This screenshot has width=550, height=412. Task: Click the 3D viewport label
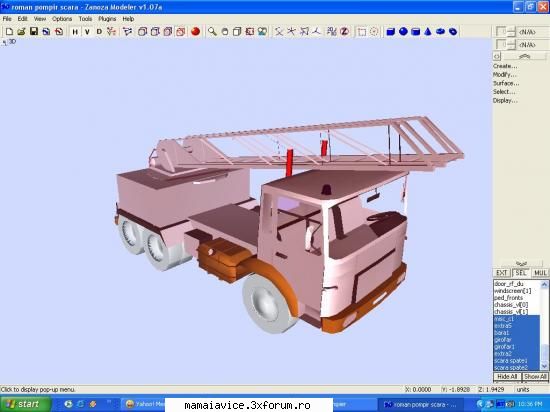click(x=12, y=41)
